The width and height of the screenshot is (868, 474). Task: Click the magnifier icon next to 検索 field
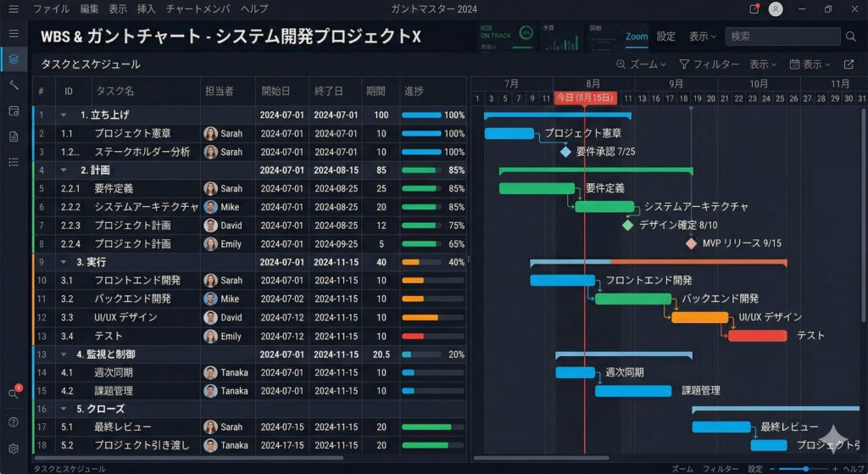[x=851, y=36]
